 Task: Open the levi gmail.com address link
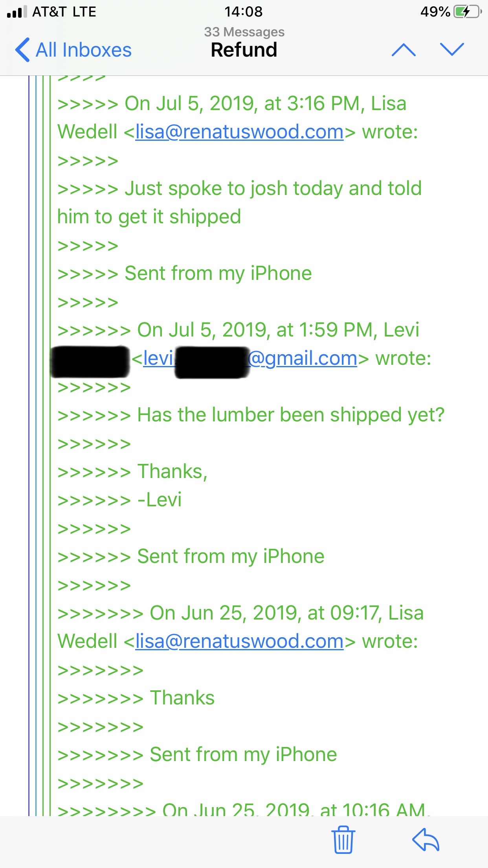tap(250, 359)
